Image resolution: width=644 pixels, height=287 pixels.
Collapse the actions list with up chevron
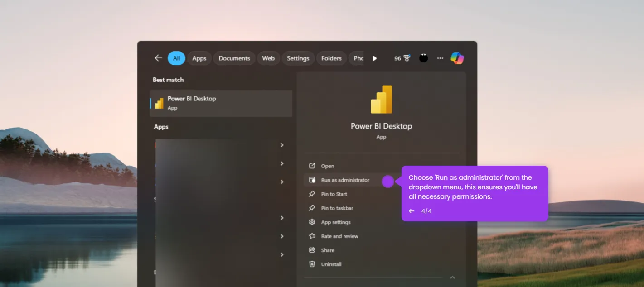[x=452, y=277]
